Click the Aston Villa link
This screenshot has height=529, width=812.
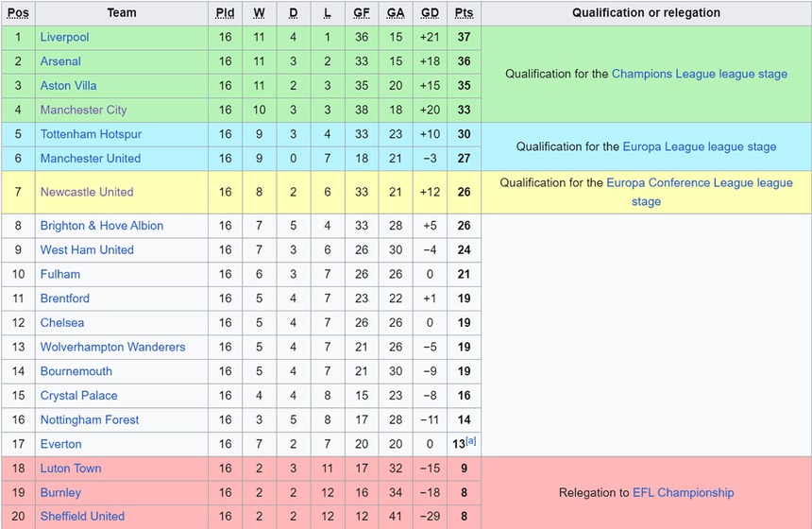click(68, 86)
